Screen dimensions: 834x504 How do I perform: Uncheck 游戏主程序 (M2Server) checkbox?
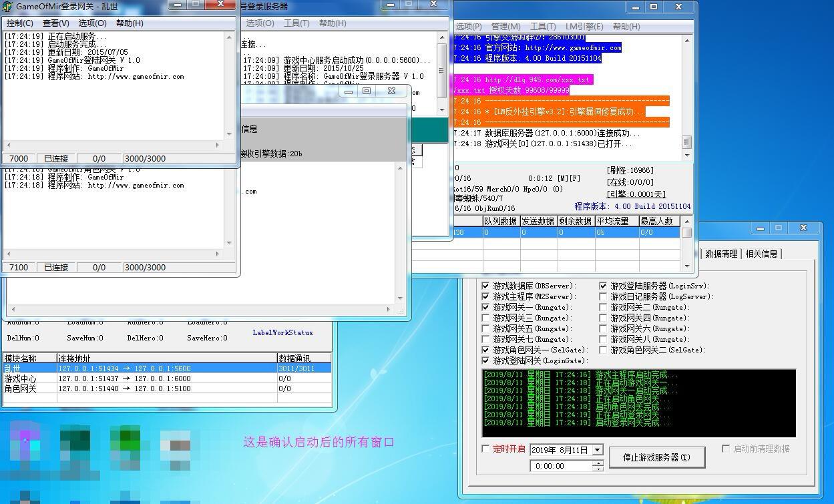(x=485, y=296)
